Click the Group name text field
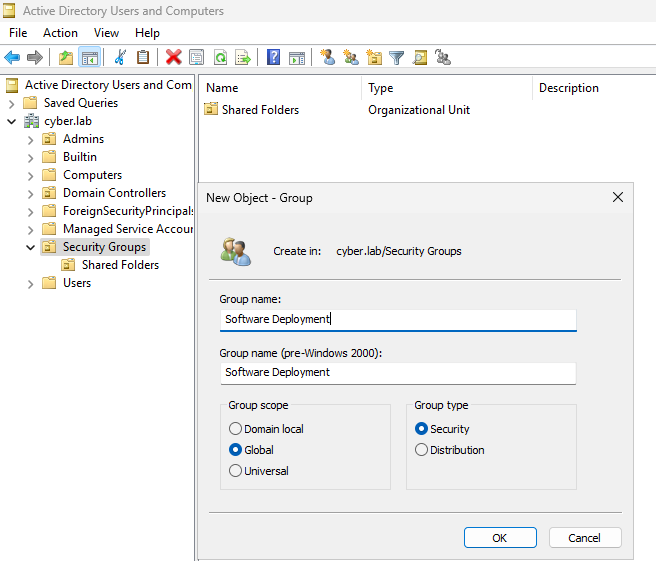Viewport: 656px width, 561px height. point(398,319)
